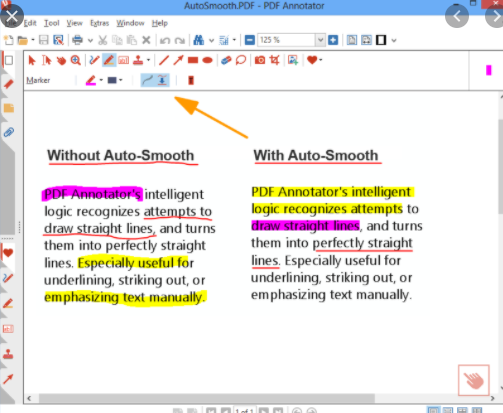Click the Go to page icon
Screen dimensions: 503x413
coord(224,40)
